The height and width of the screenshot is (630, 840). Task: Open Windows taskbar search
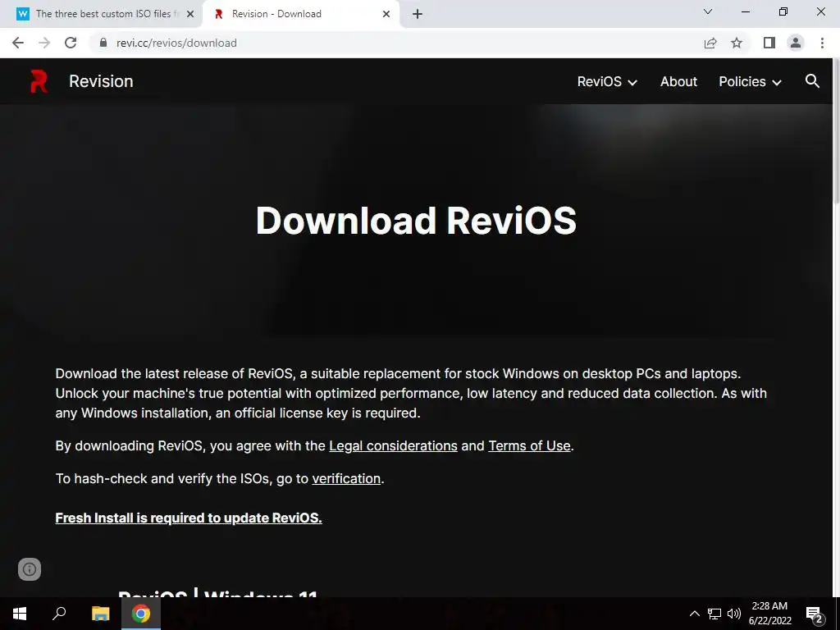pos(59,614)
